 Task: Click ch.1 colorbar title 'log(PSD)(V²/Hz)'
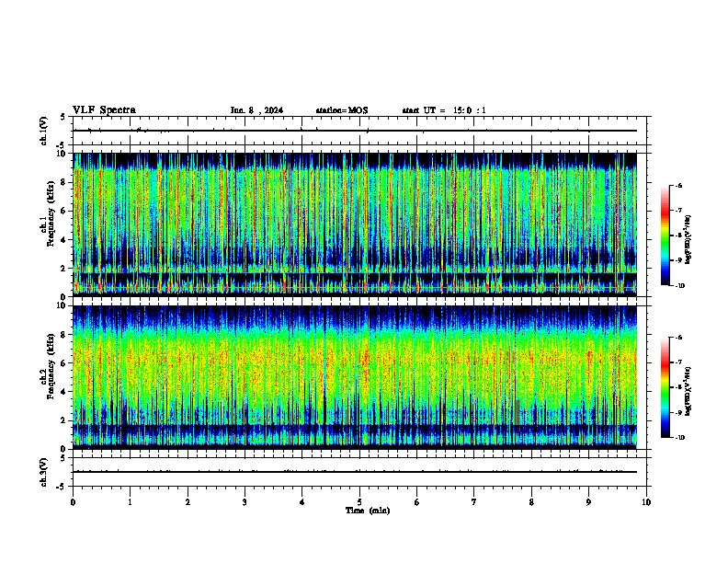[x=688, y=239]
